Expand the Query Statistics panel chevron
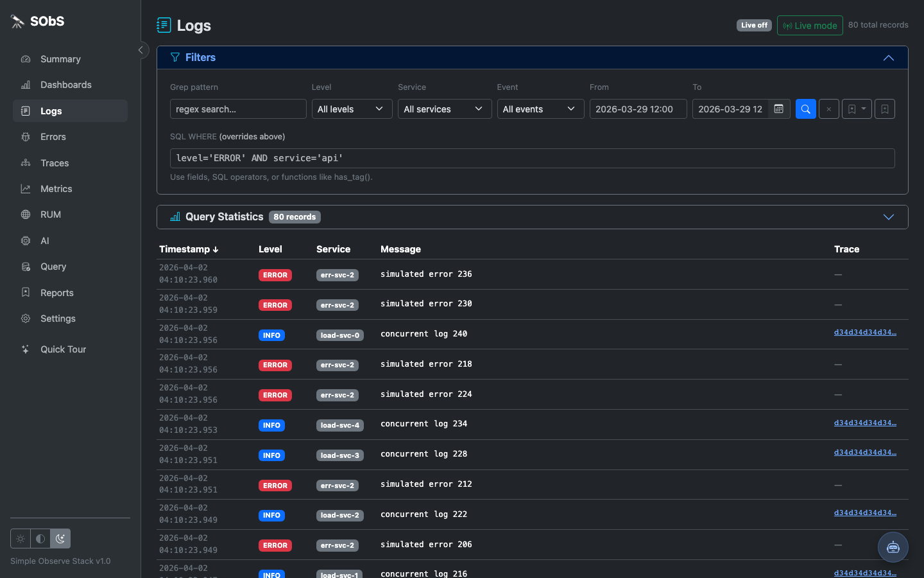924x578 pixels. coord(889,217)
